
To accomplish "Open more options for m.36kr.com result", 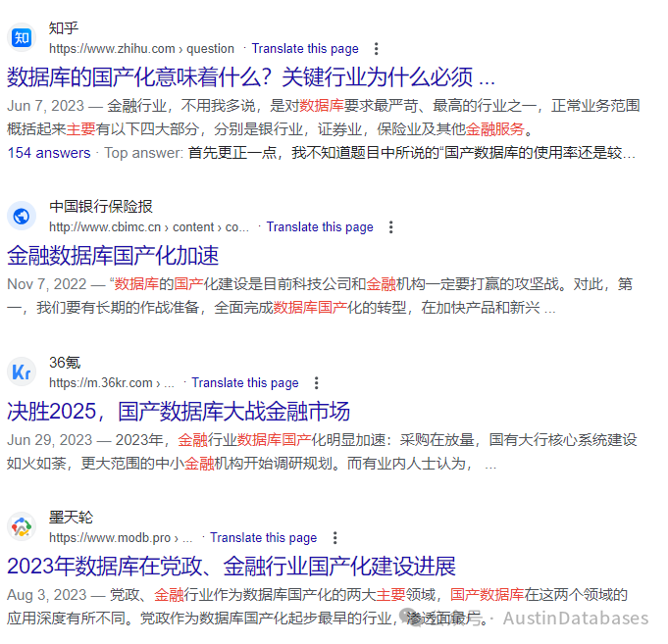I will pos(316,383).
